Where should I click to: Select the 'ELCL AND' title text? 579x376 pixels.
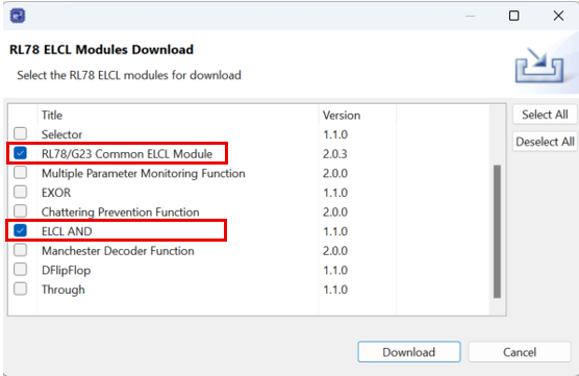[x=67, y=231]
